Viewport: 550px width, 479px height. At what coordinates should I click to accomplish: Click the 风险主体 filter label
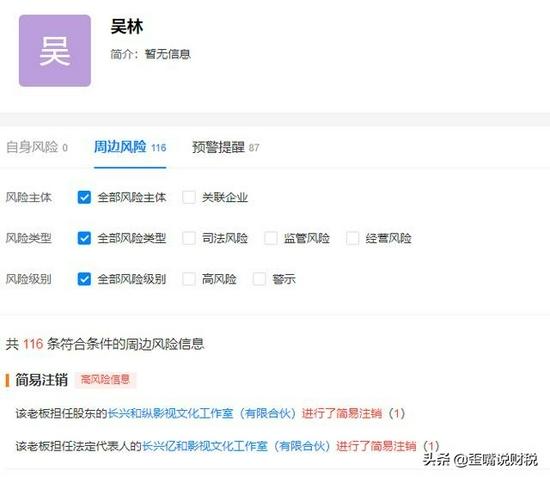coord(29,197)
